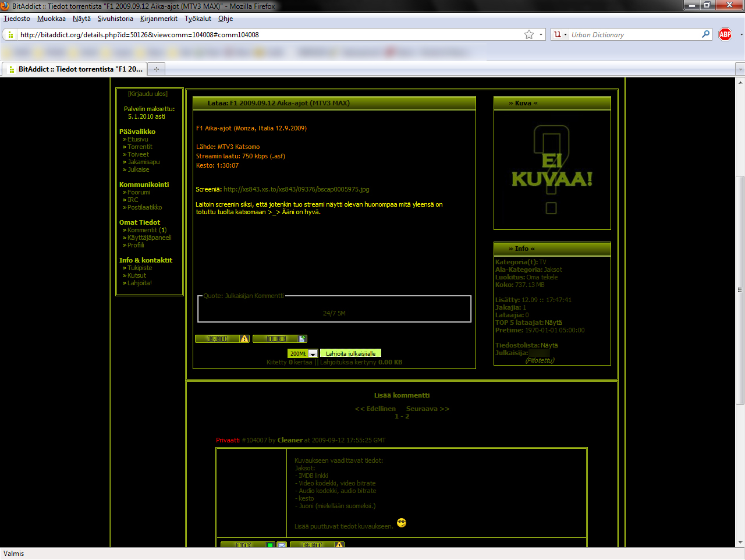Click the smiley emoticon in Cleaner's comment
The width and height of the screenshot is (745, 560).
coord(401,523)
